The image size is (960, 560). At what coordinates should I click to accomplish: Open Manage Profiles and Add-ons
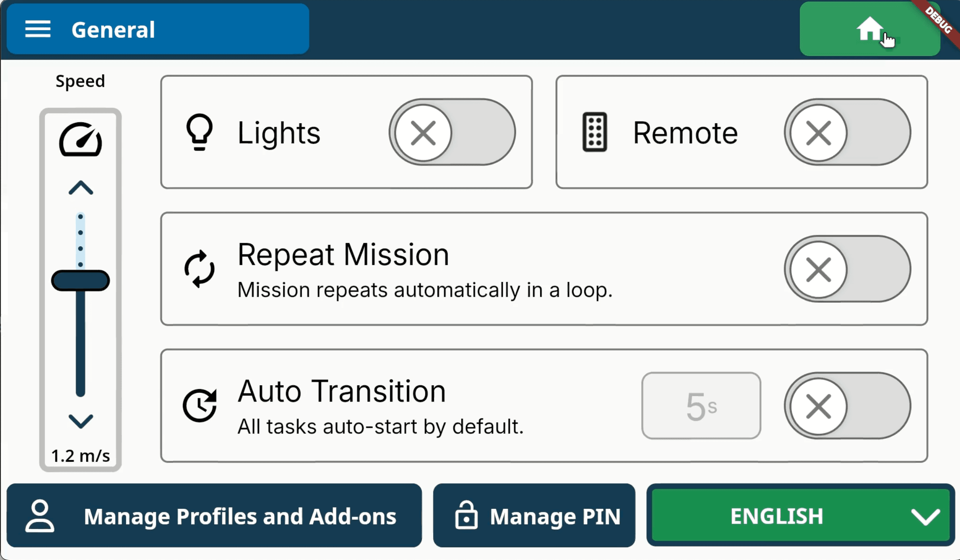[x=214, y=516]
